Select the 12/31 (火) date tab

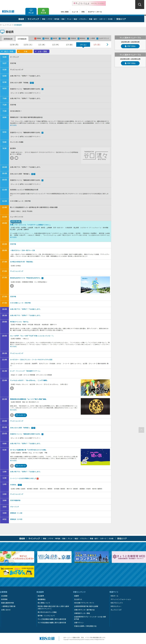pyautogui.click(x=28, y=44)
